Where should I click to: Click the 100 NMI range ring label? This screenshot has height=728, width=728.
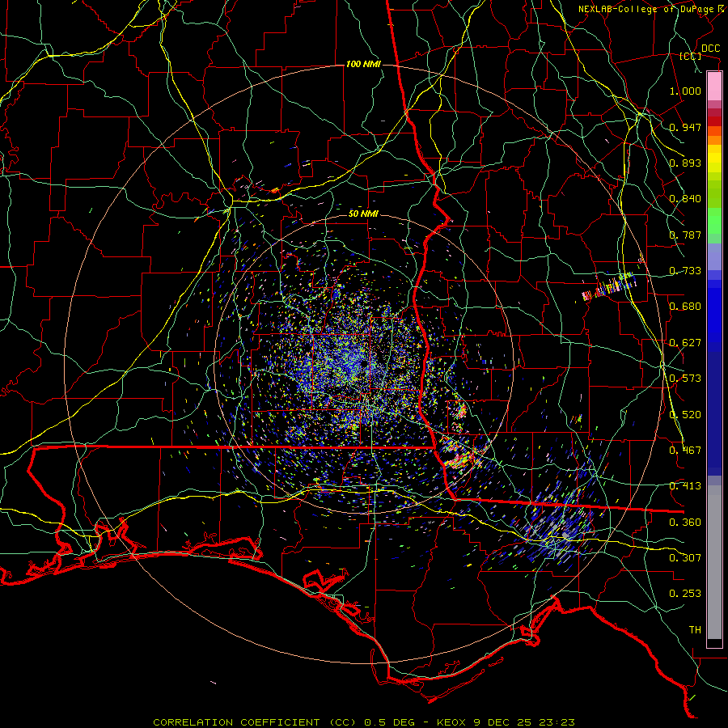coord(363,64)
